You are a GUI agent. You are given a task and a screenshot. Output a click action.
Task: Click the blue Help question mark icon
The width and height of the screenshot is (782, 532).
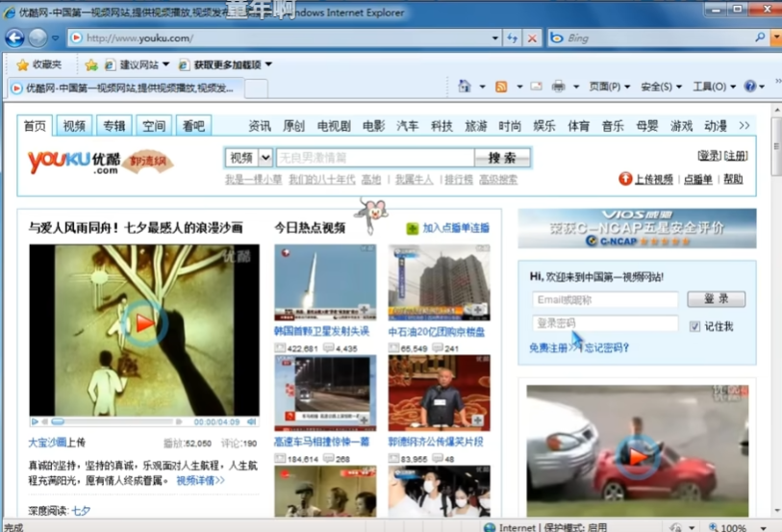[x=749, y=87]
